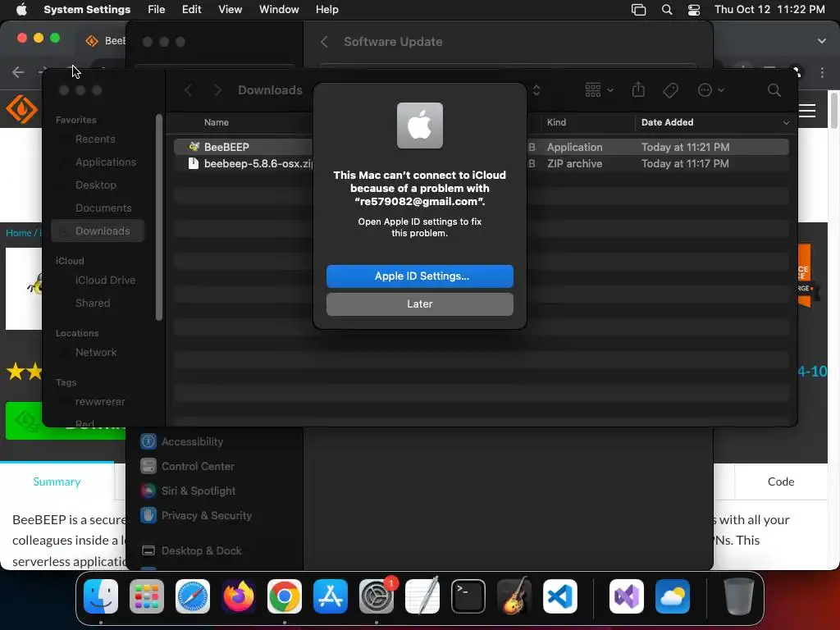Open Siri & Spotlight settings
This screenshot has width=840, height=630.
click(x=188, y=491)
